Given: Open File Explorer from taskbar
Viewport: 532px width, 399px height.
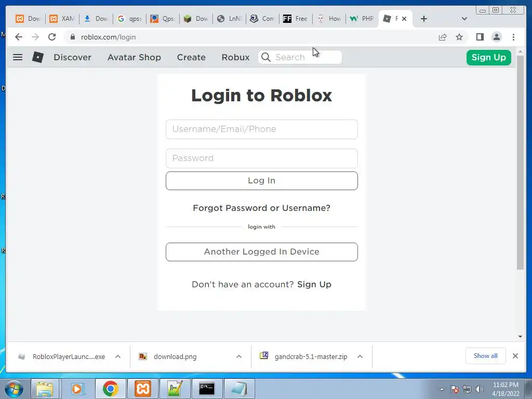Looking at the screenshot, I should coord(45,389).
